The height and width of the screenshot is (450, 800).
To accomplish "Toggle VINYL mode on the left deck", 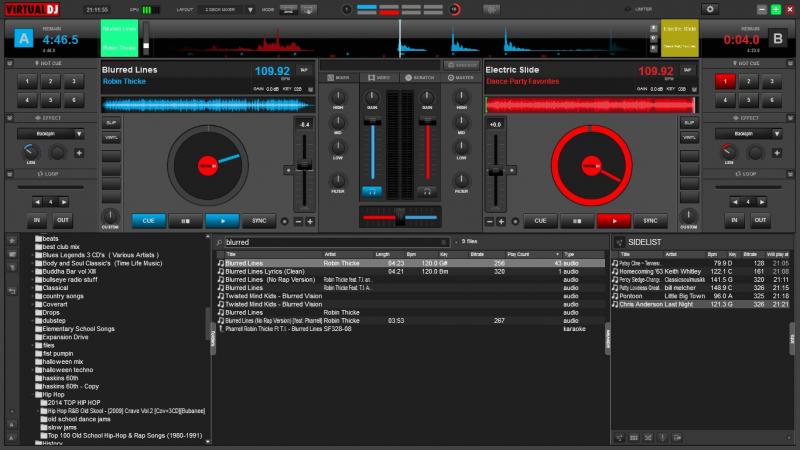I will (111, 136).
